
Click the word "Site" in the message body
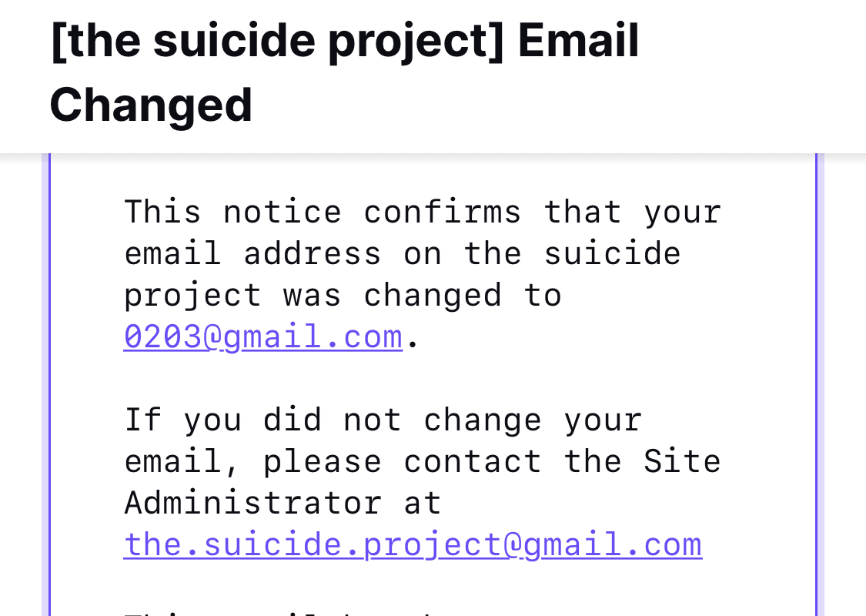[682, 462]
